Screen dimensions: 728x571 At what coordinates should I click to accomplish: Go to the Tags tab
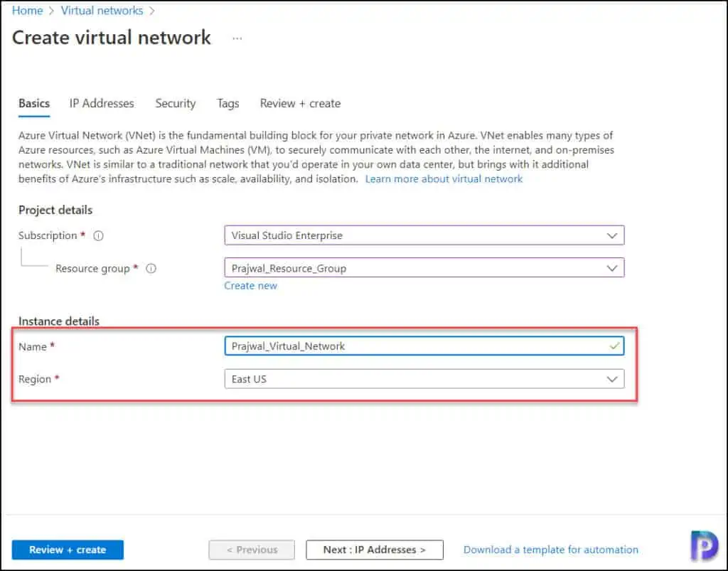pyautogui.click(x=228, y=104)
